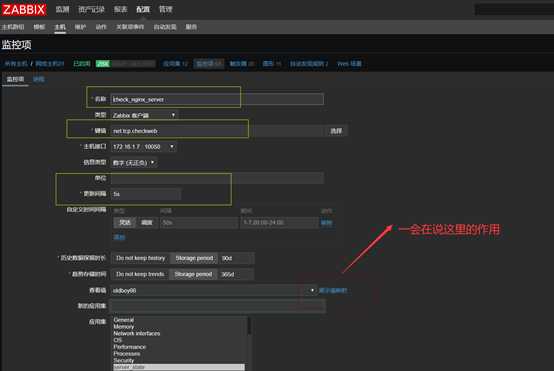Select Processes in applications list

127,354
